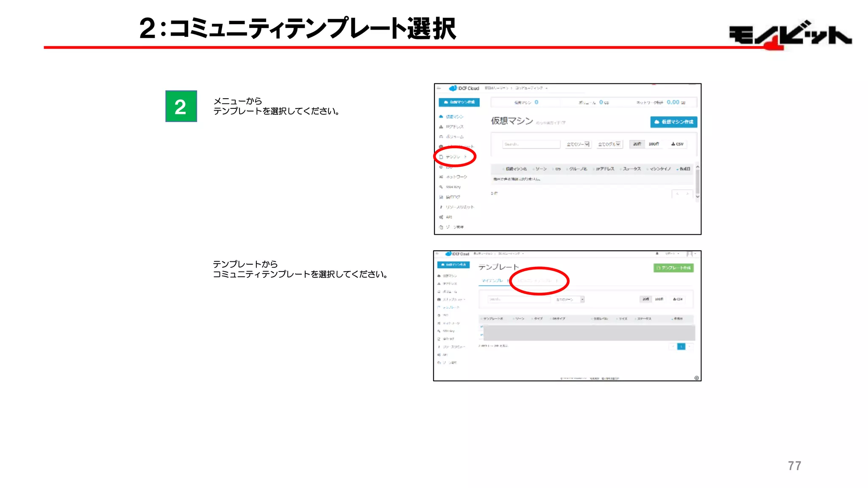Image resolution: width=868 pixels, height=488 pixels.
Task: Click the blue 仮想マシン作成 button at right
Action: (673, 122)
